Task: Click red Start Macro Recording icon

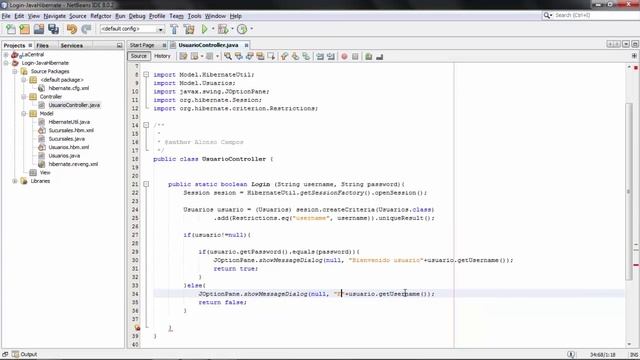Action: point(344,56)
